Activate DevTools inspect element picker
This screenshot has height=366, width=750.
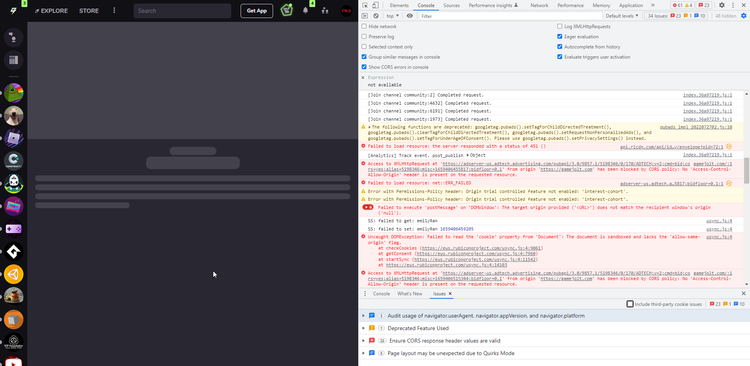coord(365,5)
